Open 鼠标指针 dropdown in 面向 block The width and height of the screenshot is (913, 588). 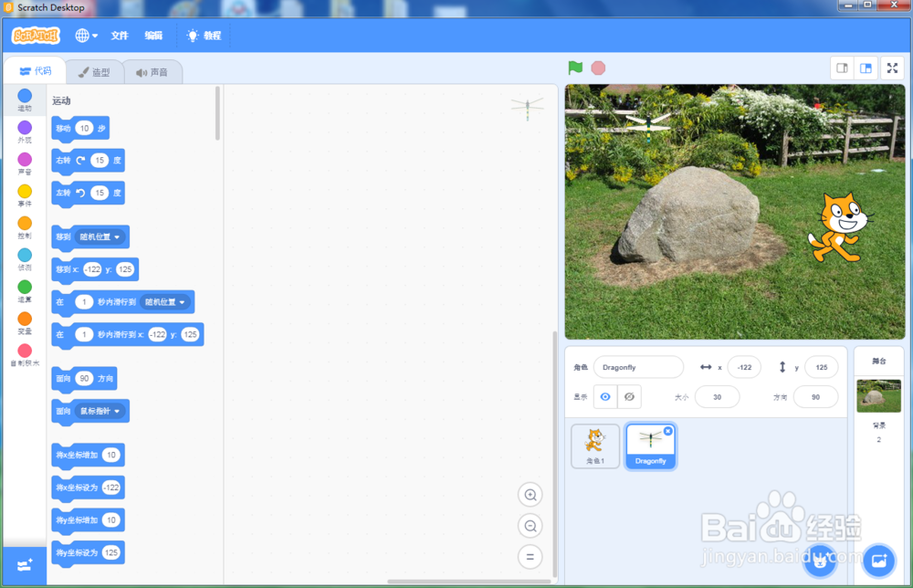pyautogui.click(x=100, y=411)
